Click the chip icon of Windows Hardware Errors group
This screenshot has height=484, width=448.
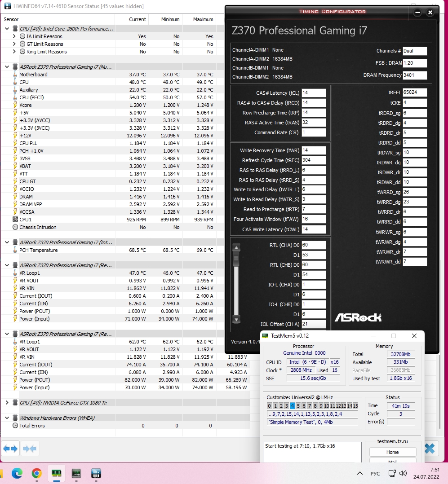pyautogui.click(x=15, y=418)
